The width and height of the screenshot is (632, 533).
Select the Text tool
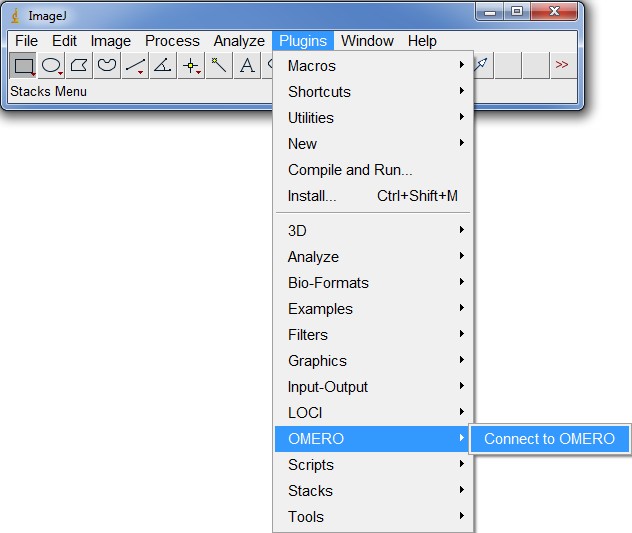click(247, 66)
